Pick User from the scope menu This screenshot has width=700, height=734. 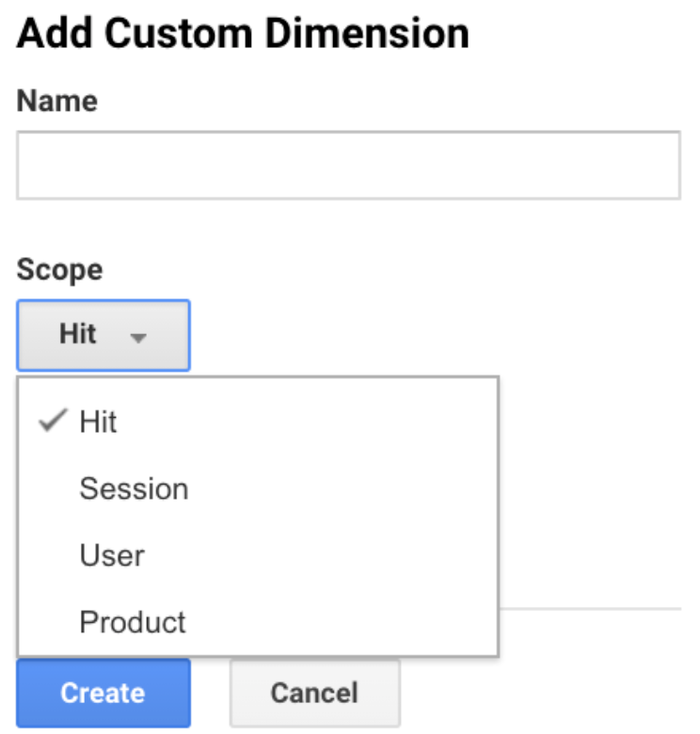pos(112,555)
